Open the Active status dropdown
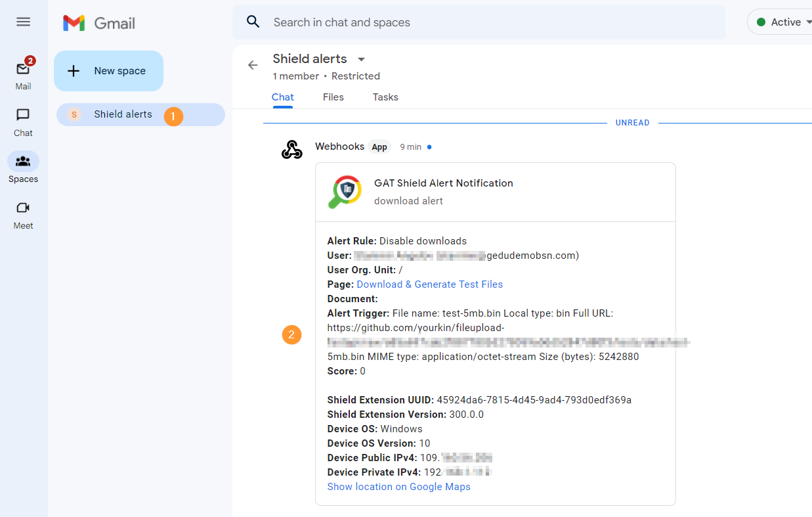 780,22
